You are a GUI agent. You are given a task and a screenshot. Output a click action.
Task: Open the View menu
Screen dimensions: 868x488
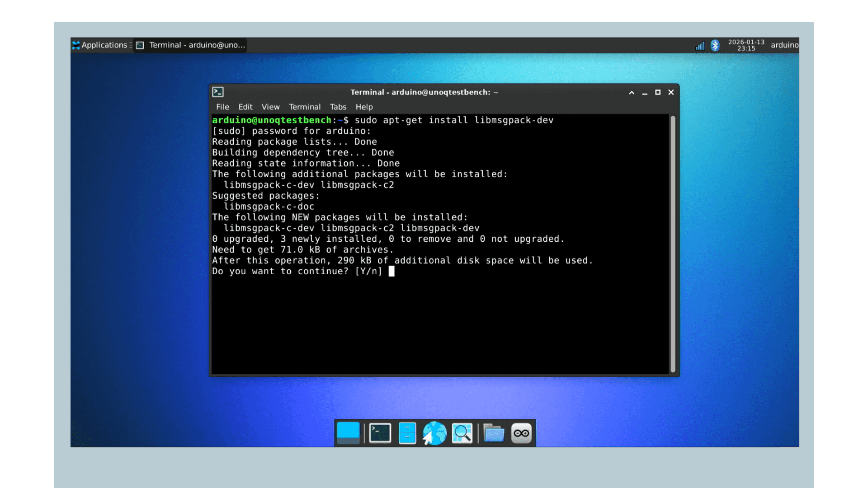point(270,107)
